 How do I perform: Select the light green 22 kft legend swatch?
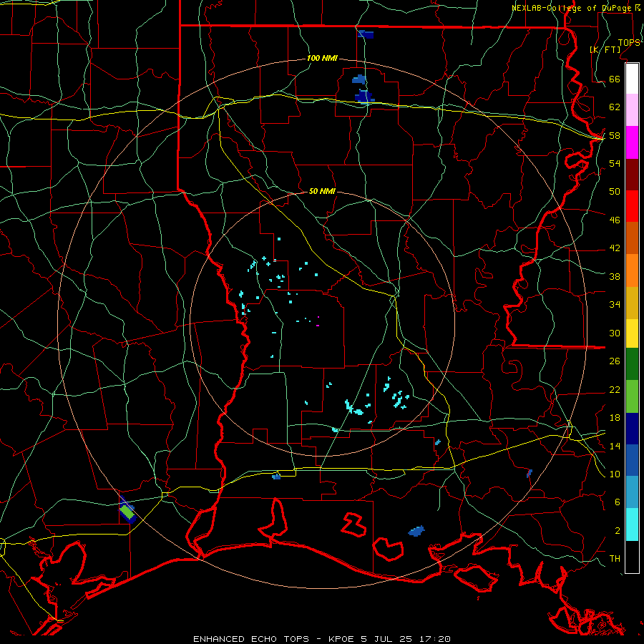632,396
